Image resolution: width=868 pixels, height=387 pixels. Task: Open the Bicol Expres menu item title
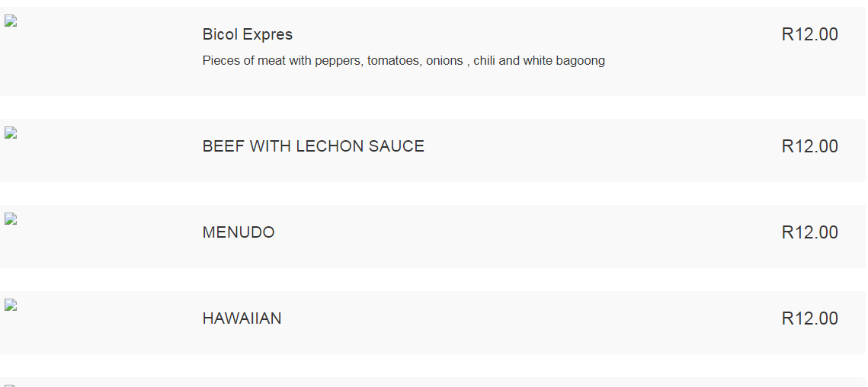(248, 34)
